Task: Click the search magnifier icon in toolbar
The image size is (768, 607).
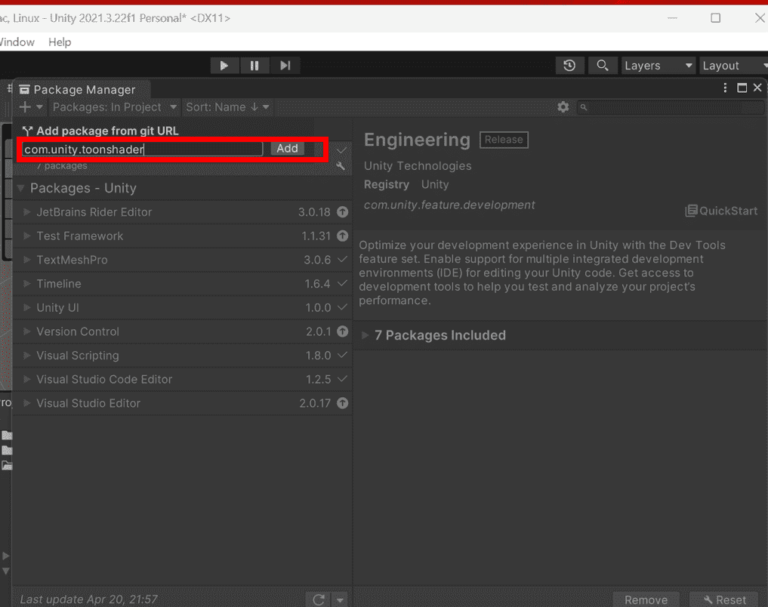Action: tap(602, 66)
